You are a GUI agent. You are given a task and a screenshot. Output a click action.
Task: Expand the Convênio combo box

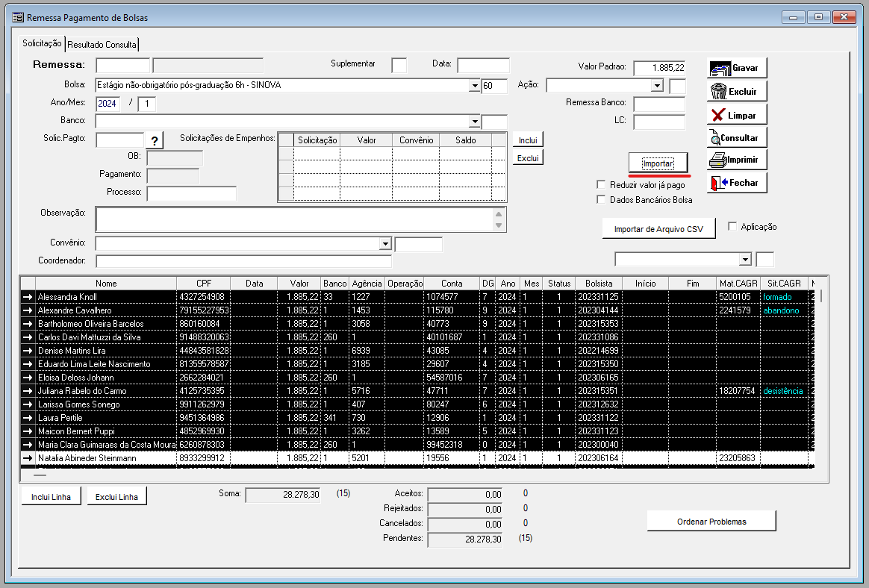click(385, 244)
